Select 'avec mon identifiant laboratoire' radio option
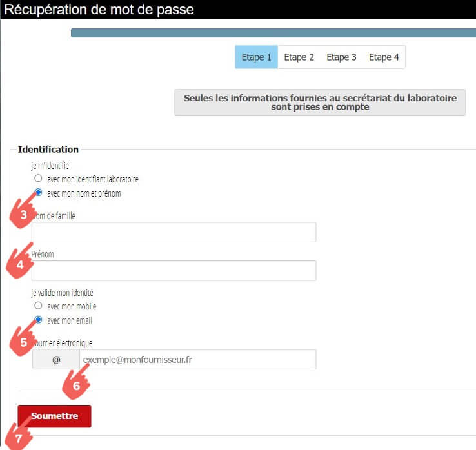The width and height of the screenshot is (476, 450). tap(39, 179)
